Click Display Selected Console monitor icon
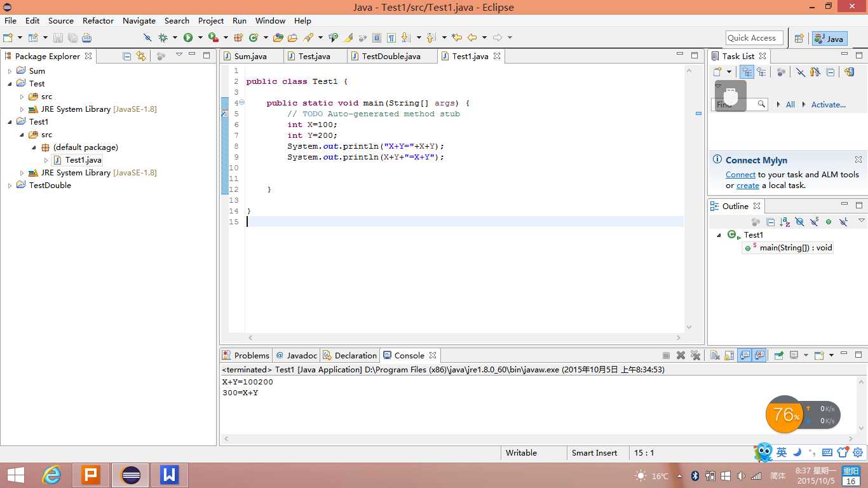The height and width of the screenshot is (488, 868). [794, 355]
